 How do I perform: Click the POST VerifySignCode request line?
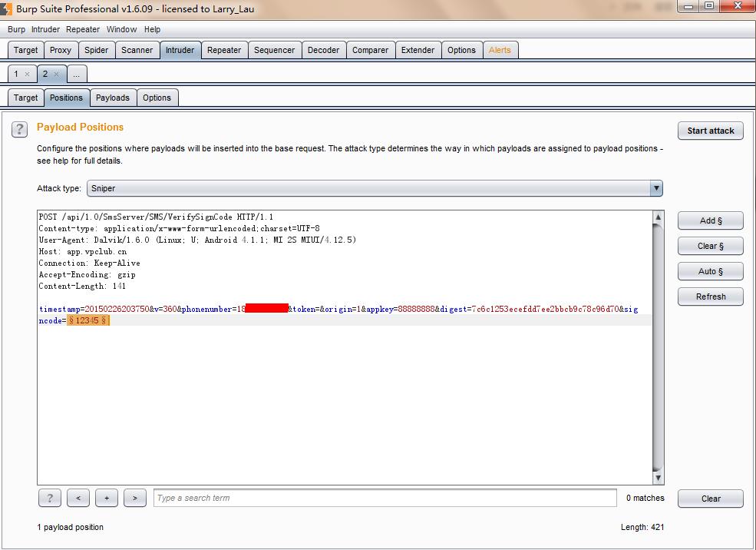(156, 217)
